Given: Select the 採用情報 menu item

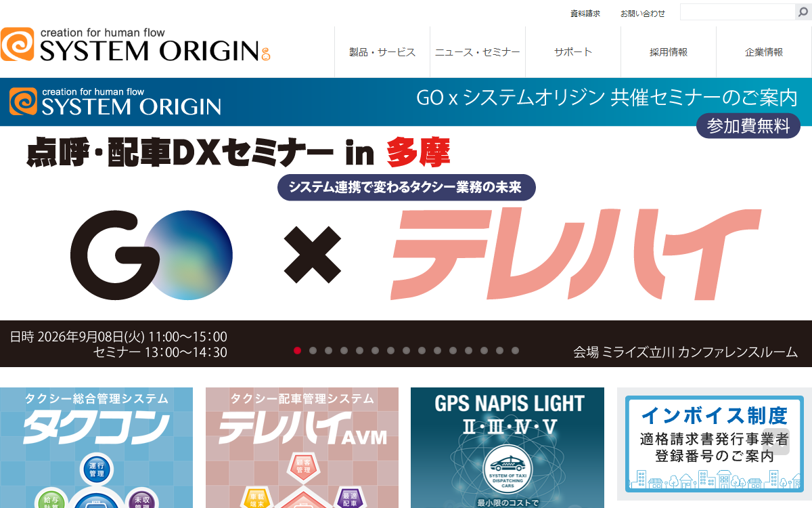Looking at the screenshot, I should pos(669,52).
